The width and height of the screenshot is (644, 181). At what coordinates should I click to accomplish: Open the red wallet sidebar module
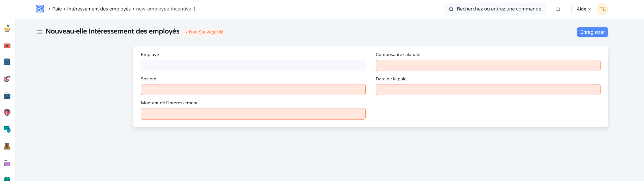[7, 45]
